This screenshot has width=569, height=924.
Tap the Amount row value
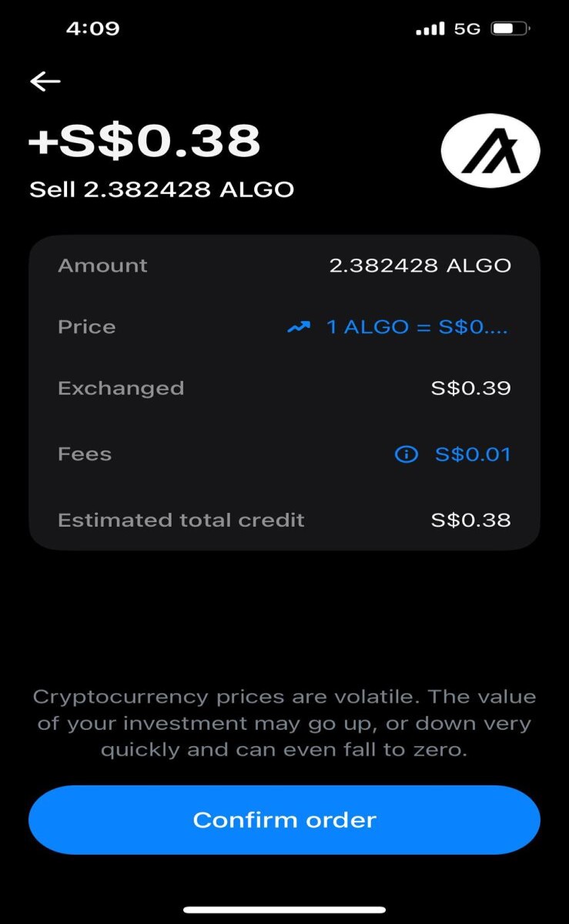420,266
